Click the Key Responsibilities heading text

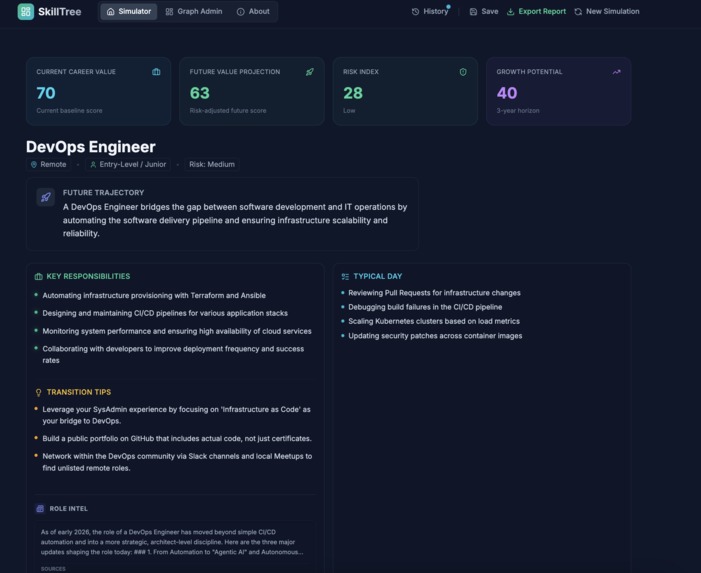coord(88,276)
